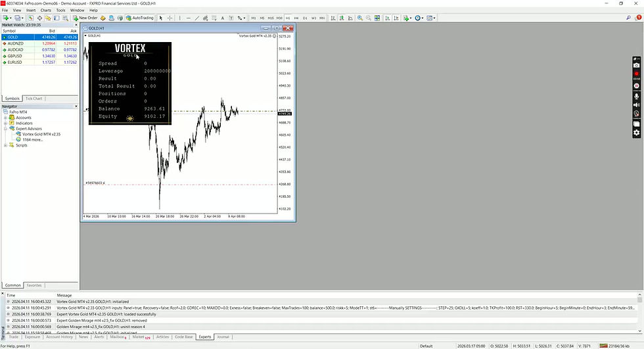The width and height of the screenshot is (644, 349).
Task: Open the Strategy Tester magnifier icon
Action: [65, 18]
